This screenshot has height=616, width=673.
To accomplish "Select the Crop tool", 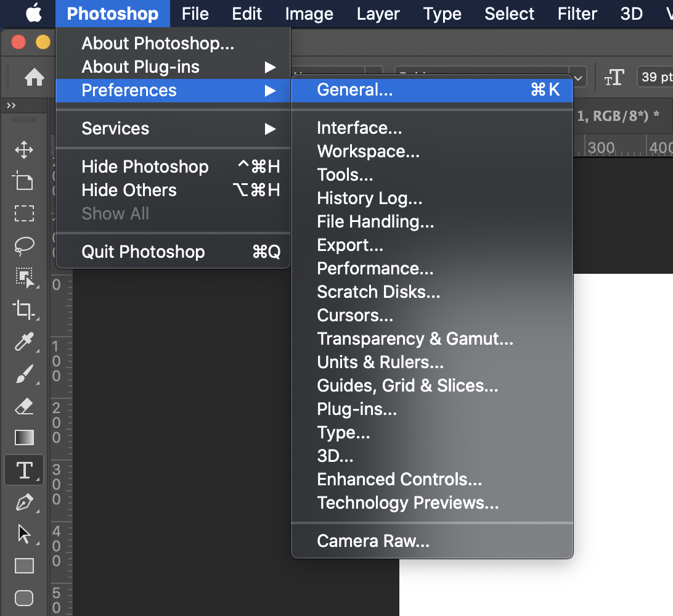I will 24,310.
